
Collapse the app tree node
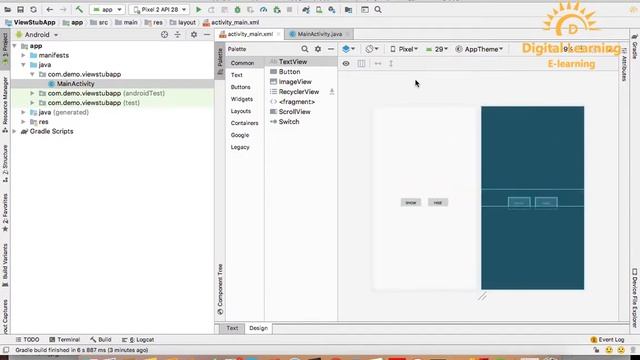15,46
